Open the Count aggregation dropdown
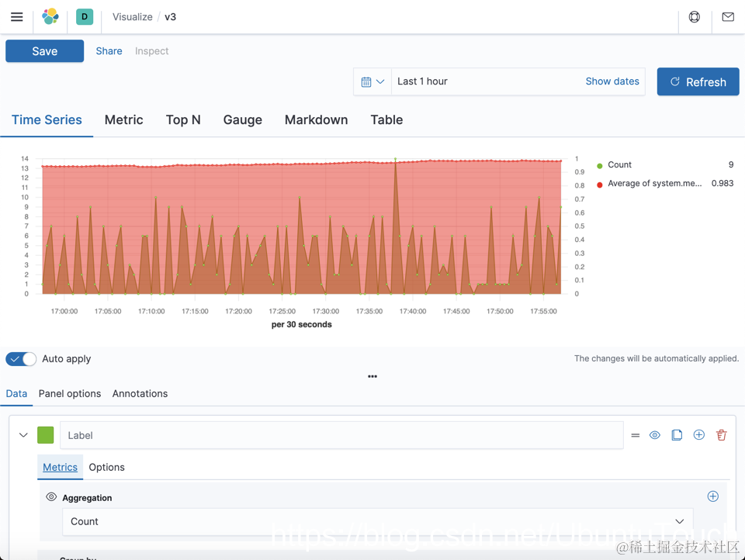 pos(378,521)
